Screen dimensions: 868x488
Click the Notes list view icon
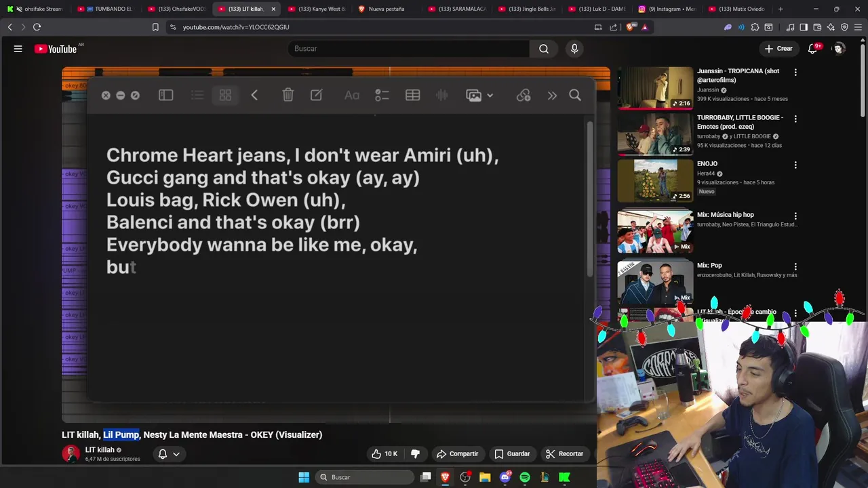point(197,96)
